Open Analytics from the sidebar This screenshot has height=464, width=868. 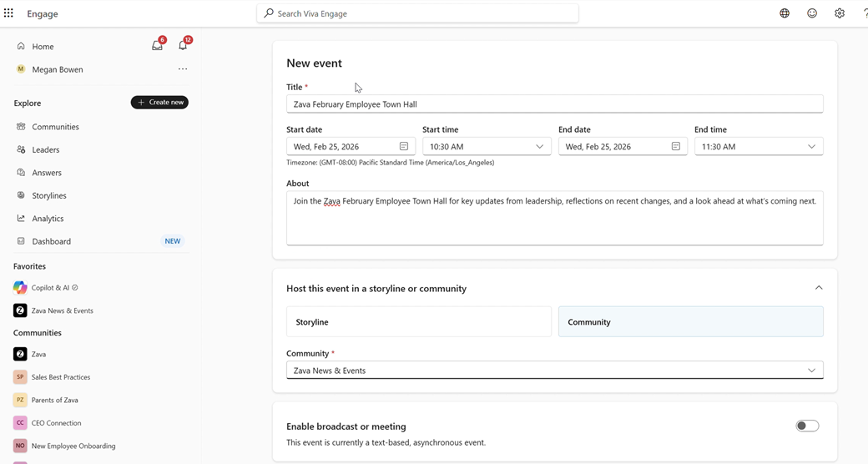[x=48, y=219]
